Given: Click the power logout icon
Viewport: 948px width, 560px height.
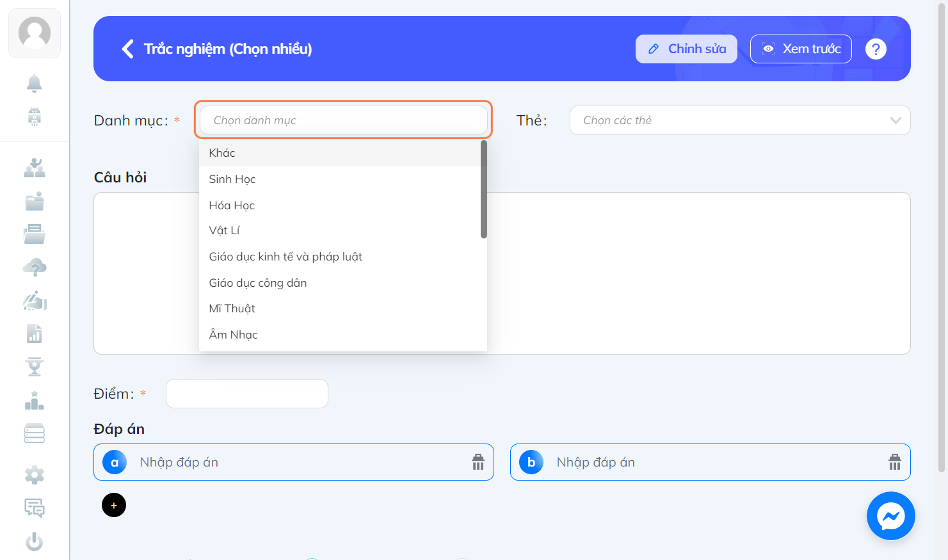Looking at the screenshot, I should coord(35,541).
